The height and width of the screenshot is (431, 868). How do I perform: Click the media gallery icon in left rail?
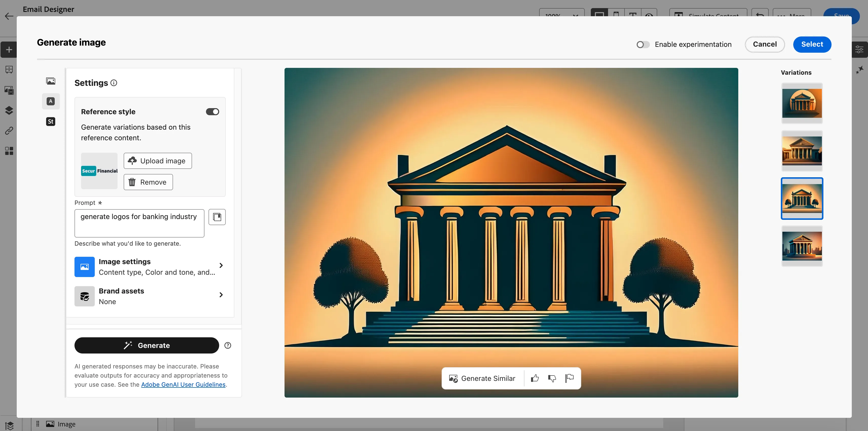coord(9,90)
